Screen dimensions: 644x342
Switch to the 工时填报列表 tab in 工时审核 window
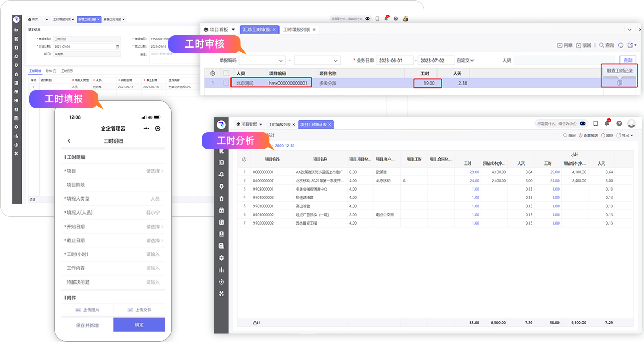click(x=297, y=30)
